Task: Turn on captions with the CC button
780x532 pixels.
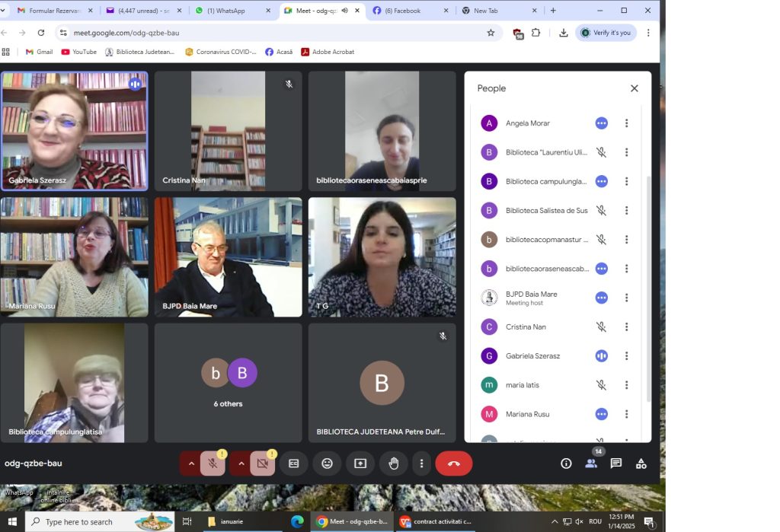Action: [293, 464]
